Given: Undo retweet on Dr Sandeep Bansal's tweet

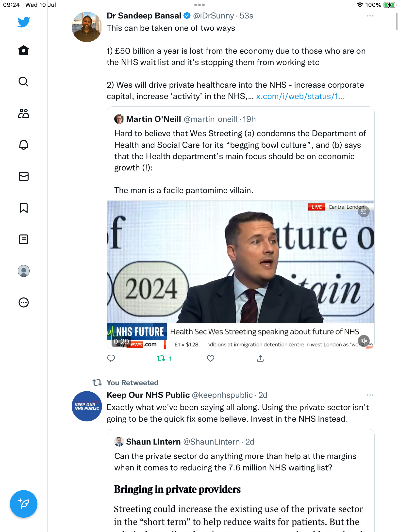Looking at the screenshot, I should pyautogui.click(x=161, y=358).
